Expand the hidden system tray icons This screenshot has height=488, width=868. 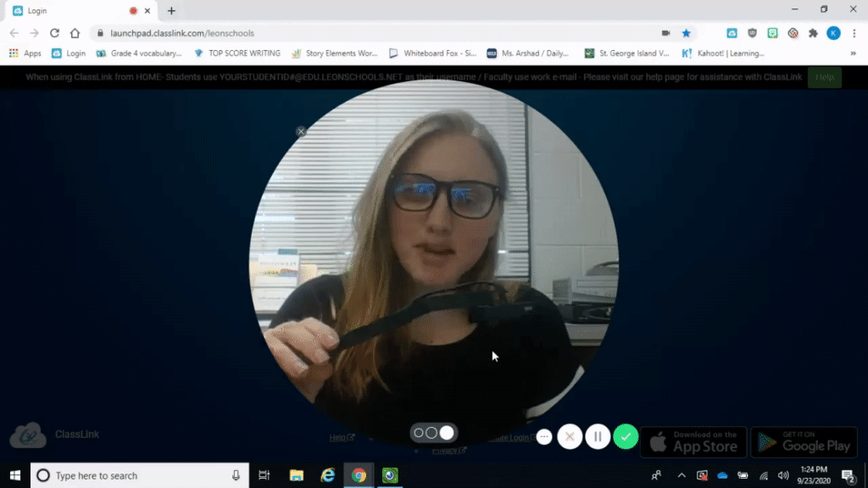click(x=682, y=475)
